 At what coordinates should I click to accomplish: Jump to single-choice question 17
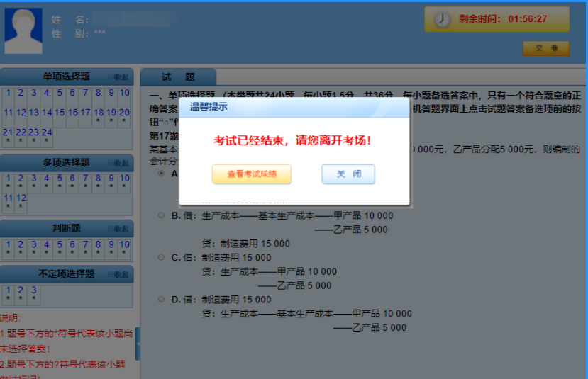tap(85, 113)
